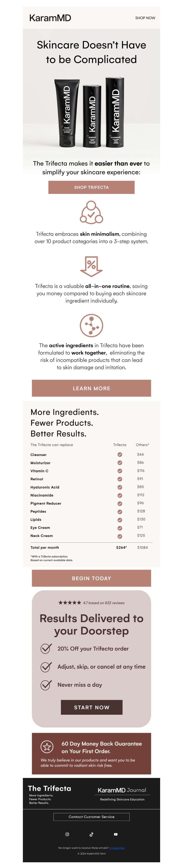This screenshot has width=183, height=868.
Task: Click the checkmark next to Never miss a day
Action: 46,684
